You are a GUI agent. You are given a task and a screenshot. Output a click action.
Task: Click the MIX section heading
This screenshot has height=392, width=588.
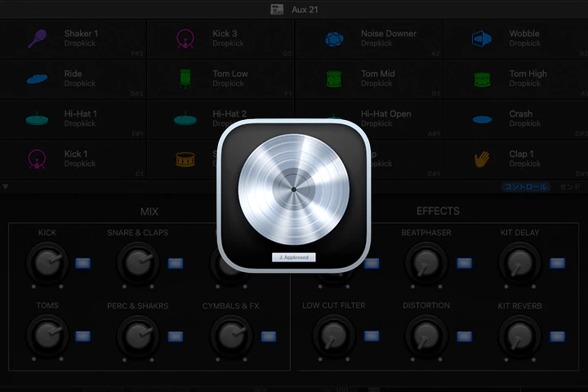[149, 212]
